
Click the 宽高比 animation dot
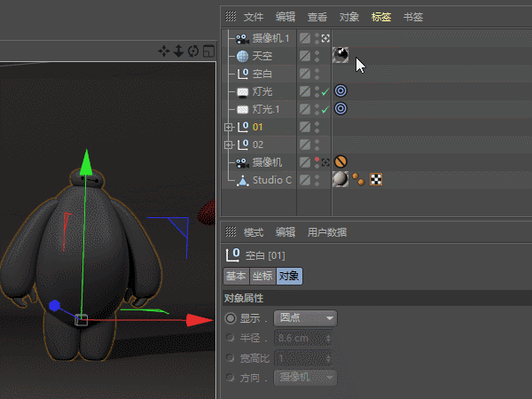coord(231,357)
